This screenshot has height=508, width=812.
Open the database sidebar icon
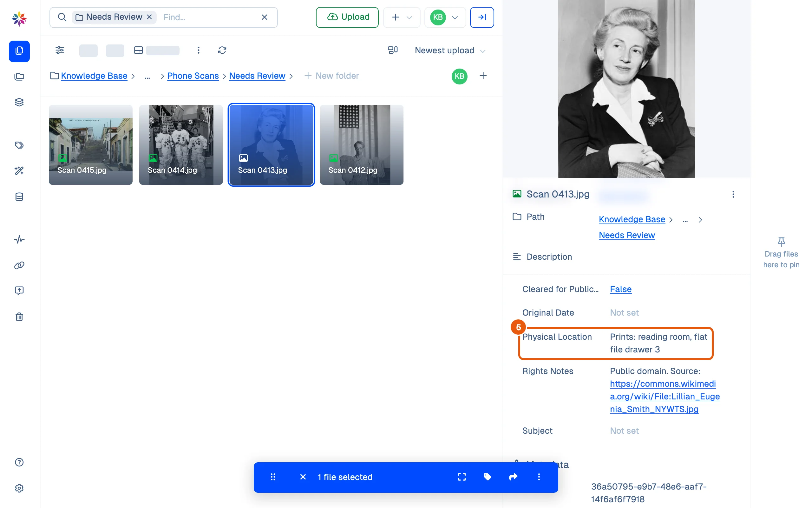pos(19,197)
